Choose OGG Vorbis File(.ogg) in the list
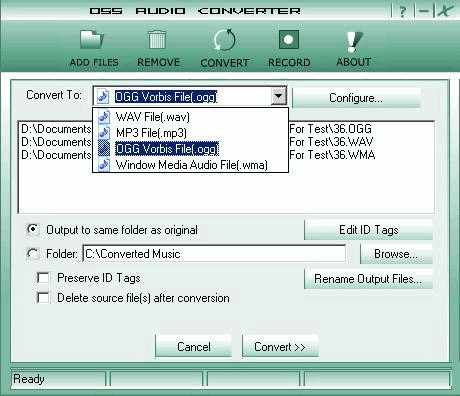Screen dimensions: 460x396 click(190, 149)
